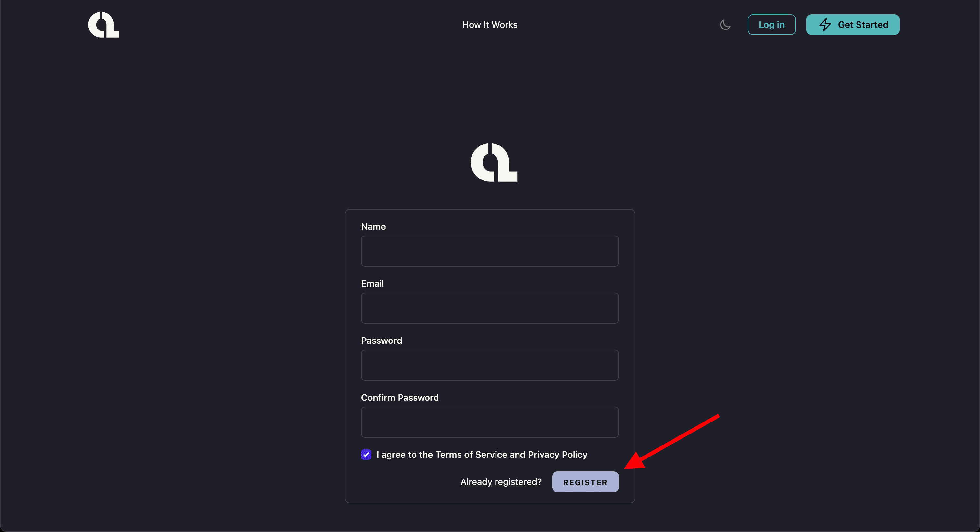The image size is (980, 532).
Task: Toggle dark mode moon icon
Action: [x=725, y=24]
